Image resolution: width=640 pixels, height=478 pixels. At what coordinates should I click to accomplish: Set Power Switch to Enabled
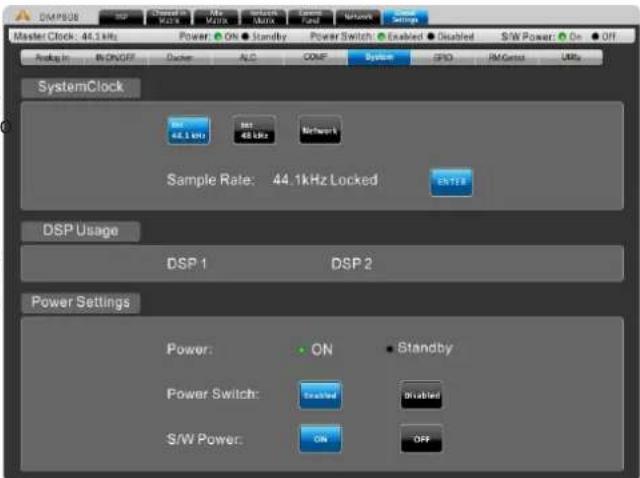(x=320, y=395)
